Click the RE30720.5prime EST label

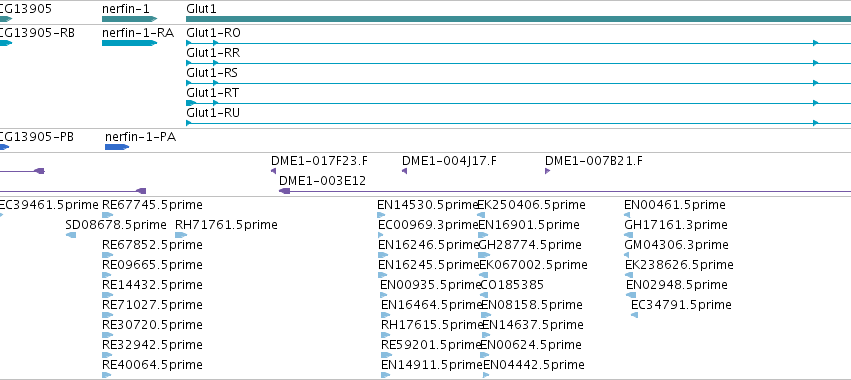point(153,325)
